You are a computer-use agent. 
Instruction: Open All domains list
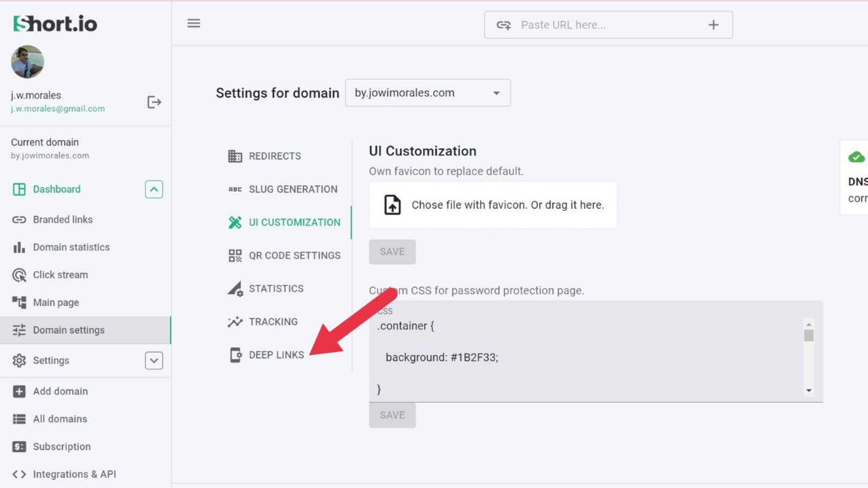pyautogui.click(x=60, y=419)
